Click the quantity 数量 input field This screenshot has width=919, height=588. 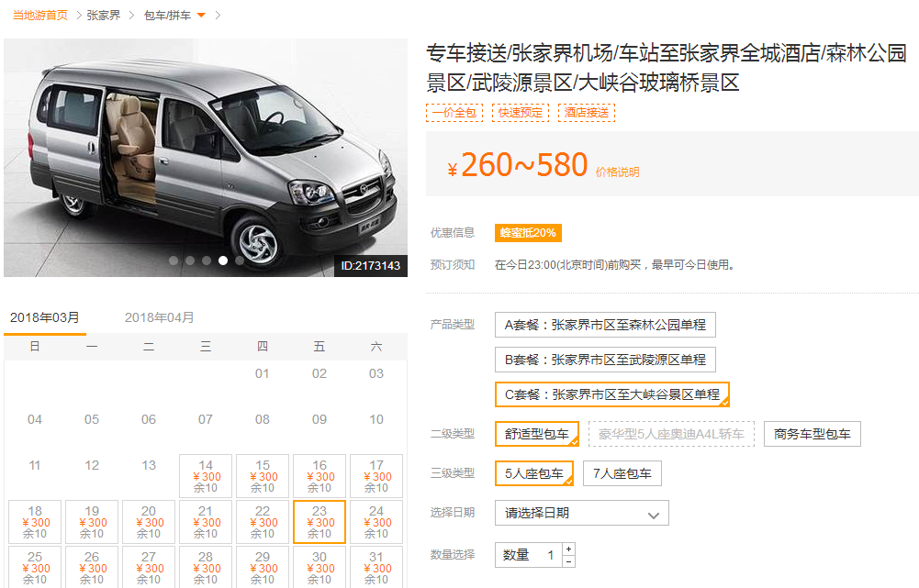point(528,555)
